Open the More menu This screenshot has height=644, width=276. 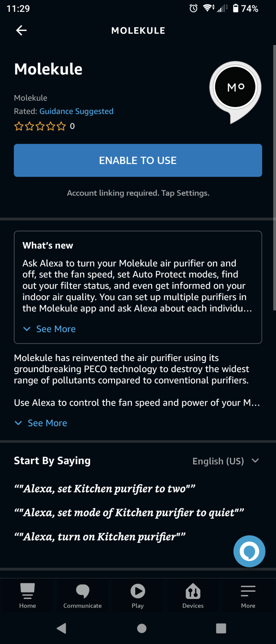(x=248, y=596)
